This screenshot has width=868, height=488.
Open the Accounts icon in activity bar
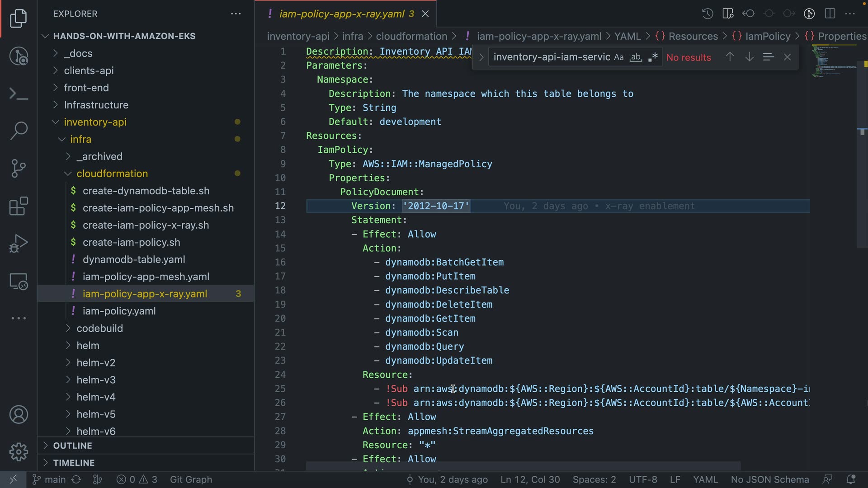(19, 414)
